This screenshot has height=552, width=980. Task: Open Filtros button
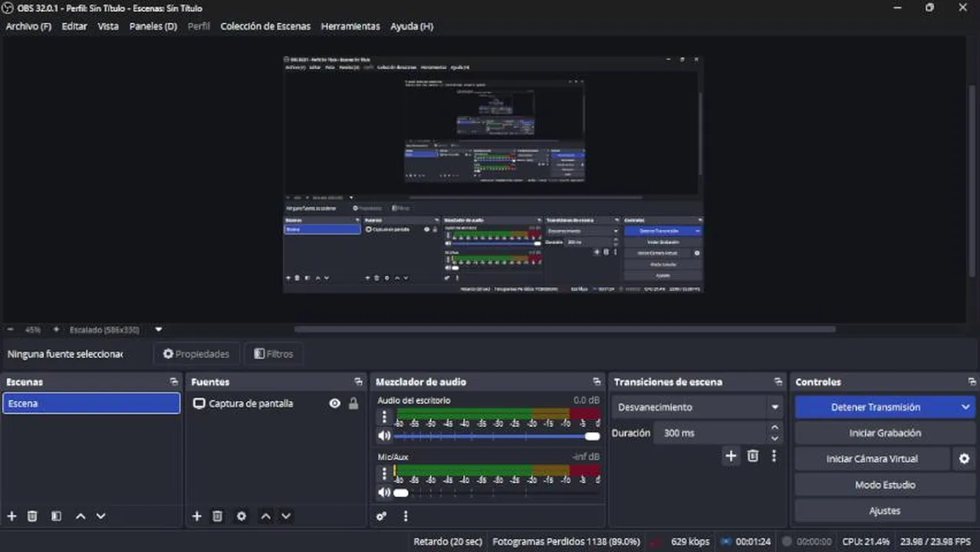coord(273,354)
